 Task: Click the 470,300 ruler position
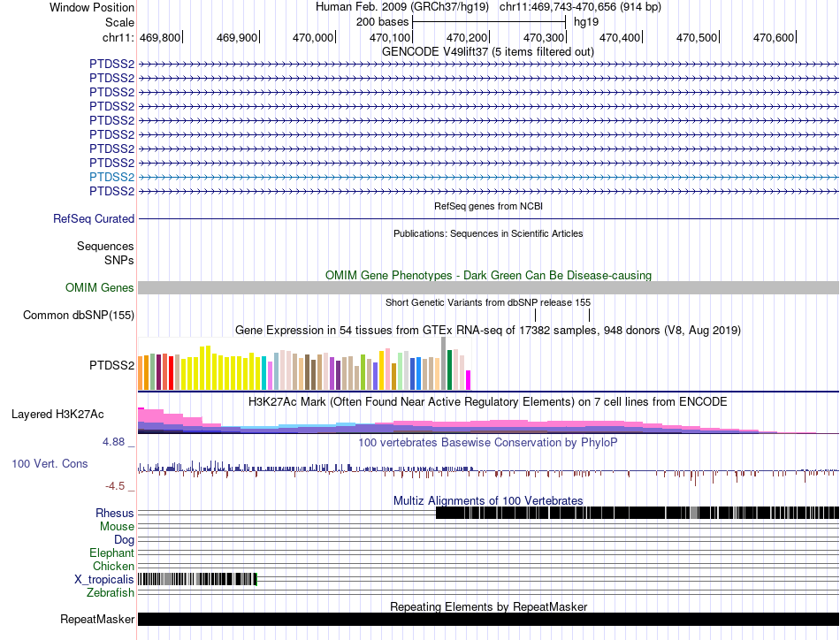[x=544, y=38]
